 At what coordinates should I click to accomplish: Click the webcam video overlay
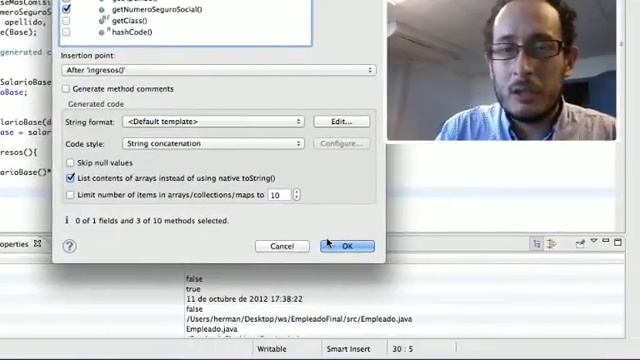tap(501, 70)
